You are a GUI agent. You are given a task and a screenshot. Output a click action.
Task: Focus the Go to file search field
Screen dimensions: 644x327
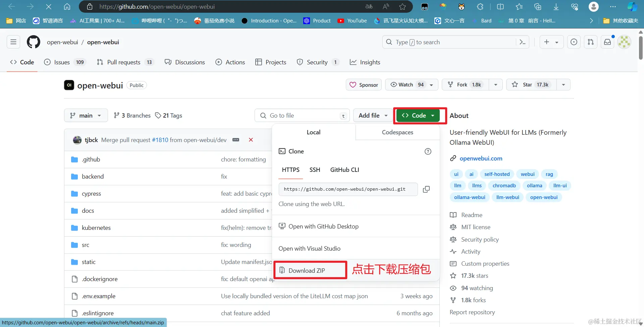coord(302,115)
